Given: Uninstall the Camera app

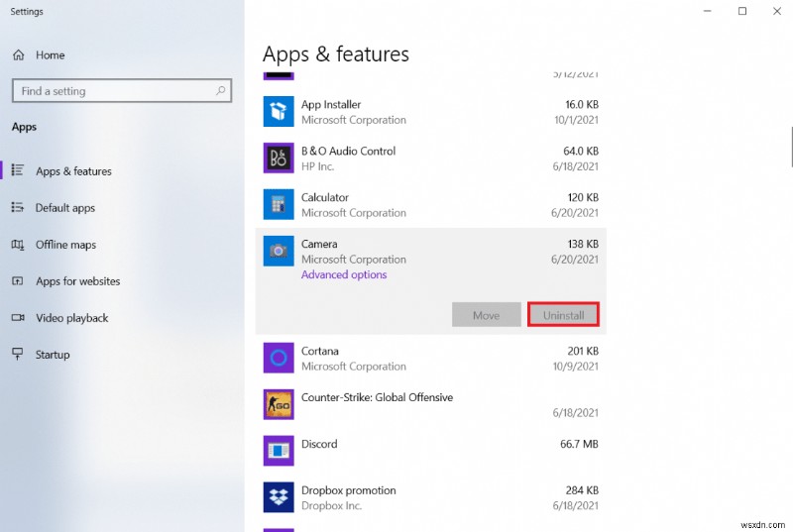Looking at the screenshot, I should [x=563, y=315].
